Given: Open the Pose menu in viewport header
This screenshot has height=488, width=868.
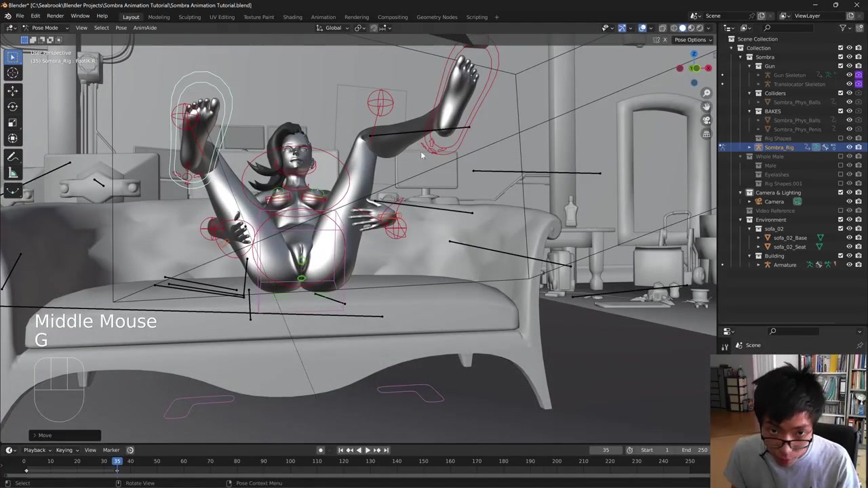Looking at the screenshot, I should point(121,28).
